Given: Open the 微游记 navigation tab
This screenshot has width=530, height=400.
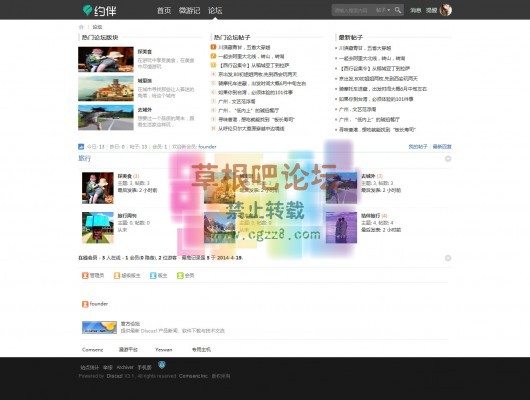Looking at the screenshot, I should (x=189, y=10).
